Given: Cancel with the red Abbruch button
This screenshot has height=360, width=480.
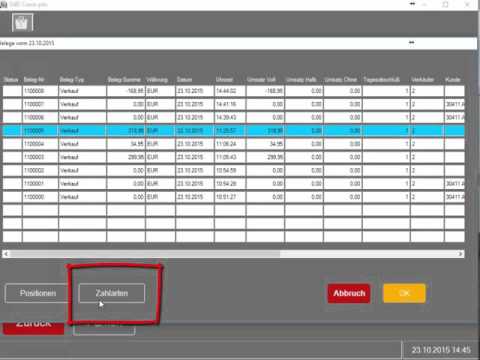Looking at the screenshot, I should click(349, 293).
